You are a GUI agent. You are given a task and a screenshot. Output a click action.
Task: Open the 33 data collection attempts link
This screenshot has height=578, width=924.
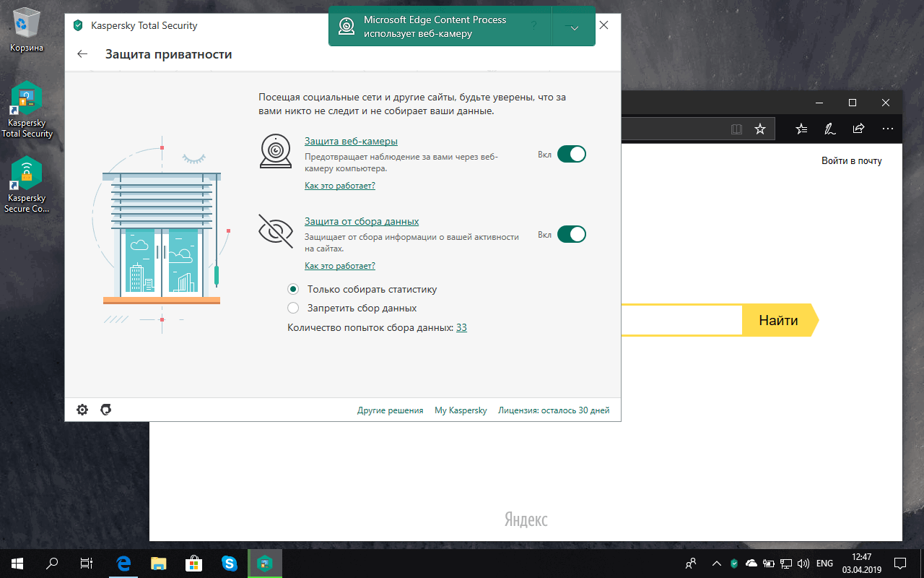pos(461,327)
